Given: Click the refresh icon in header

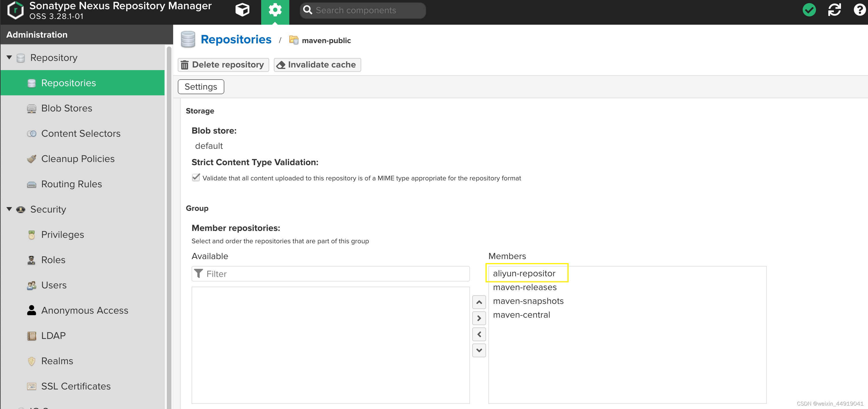Looking at the screenshot, I should [834, 10].
